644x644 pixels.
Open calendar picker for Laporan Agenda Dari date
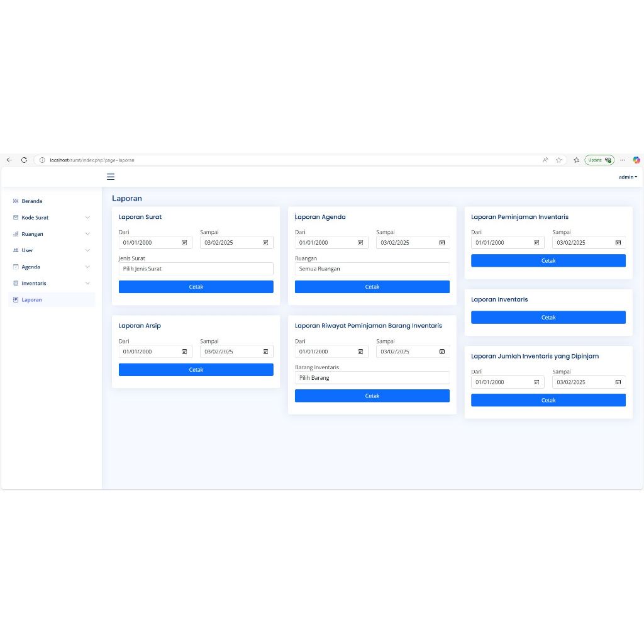360,243
